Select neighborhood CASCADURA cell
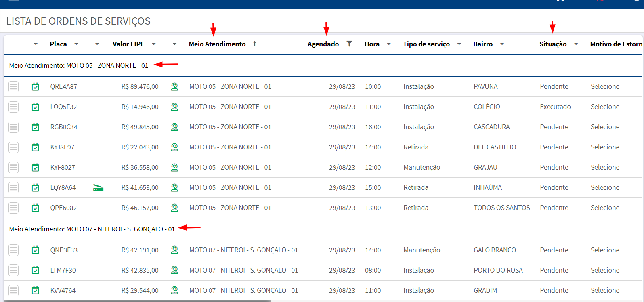The width and height of the screenshot is (644, 302). point(492,127)
